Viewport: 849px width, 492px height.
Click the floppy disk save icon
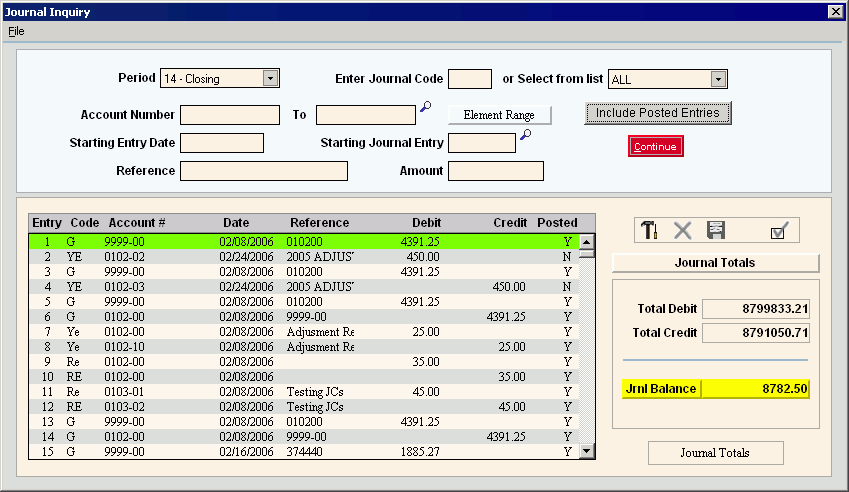point(716,230)
